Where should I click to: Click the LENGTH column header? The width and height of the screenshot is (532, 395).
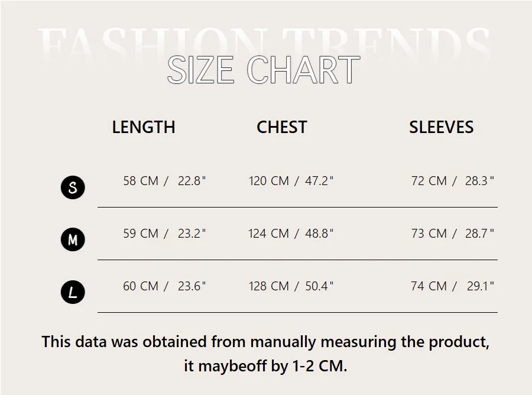[x=144, y=127]
